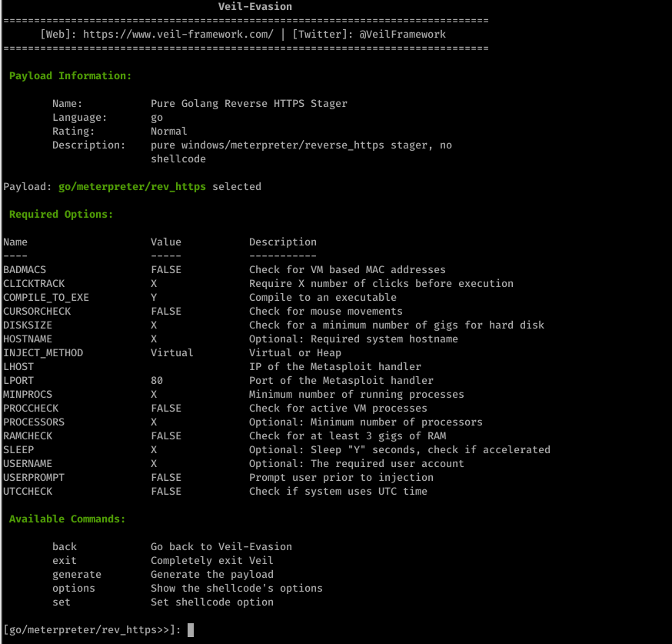Click the INJECT_METHOD option name
The image size is (672, 644).
(43, 353)
